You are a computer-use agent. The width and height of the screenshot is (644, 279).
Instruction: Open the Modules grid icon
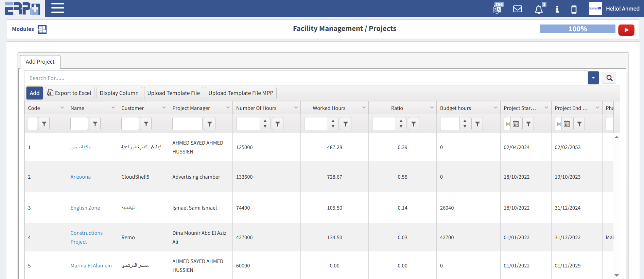(42, 29)
